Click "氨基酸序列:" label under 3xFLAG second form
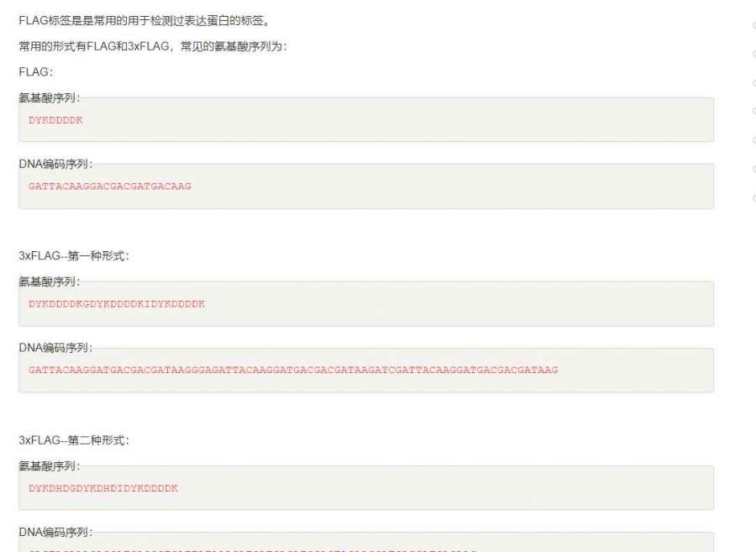The image size is (756, 552). pos(50,465)
